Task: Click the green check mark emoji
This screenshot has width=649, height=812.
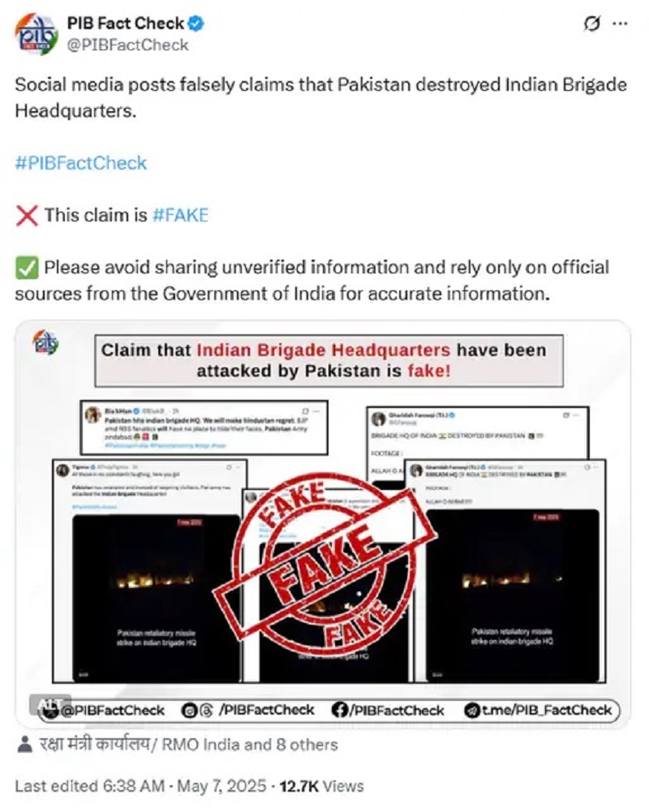Action: 27,268
